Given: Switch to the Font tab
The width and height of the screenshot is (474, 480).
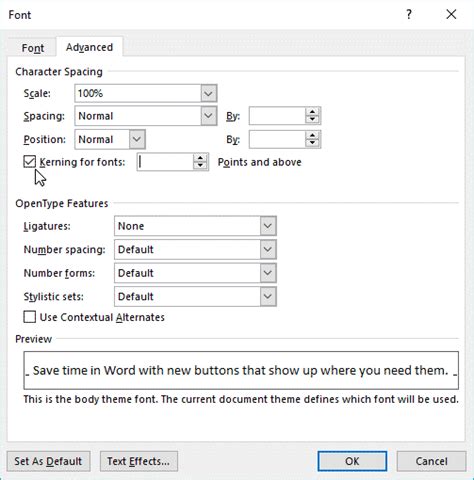Looking at the screenshot, I should 33,48.
